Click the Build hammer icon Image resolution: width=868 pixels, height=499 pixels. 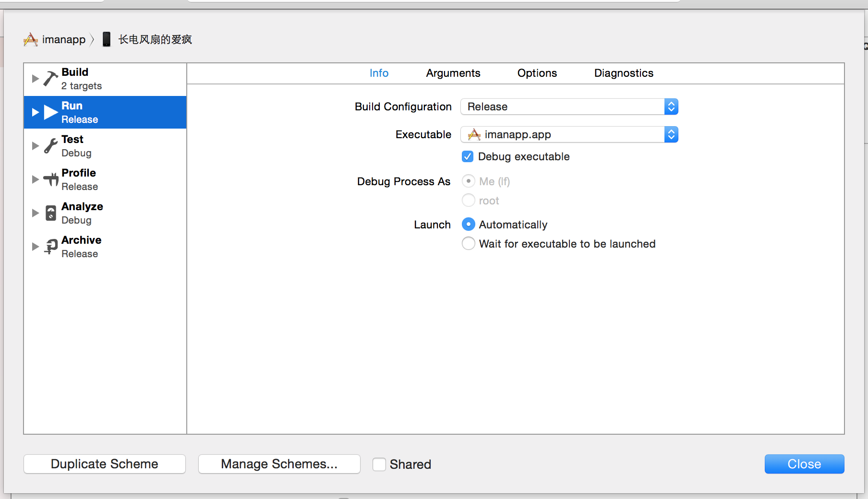(50, 78)
